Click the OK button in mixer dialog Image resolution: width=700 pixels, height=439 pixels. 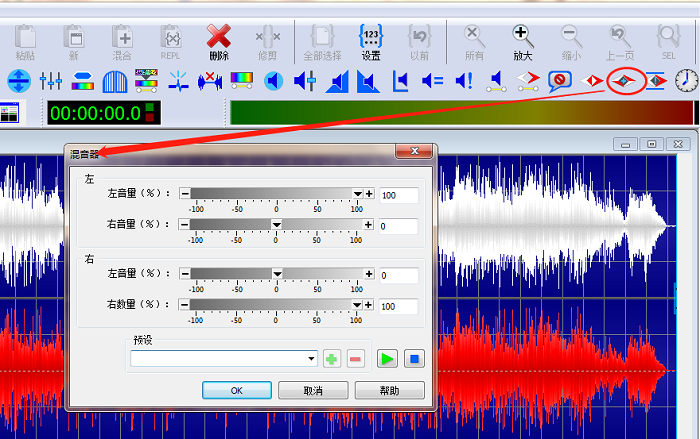click(x=237, y=390)
